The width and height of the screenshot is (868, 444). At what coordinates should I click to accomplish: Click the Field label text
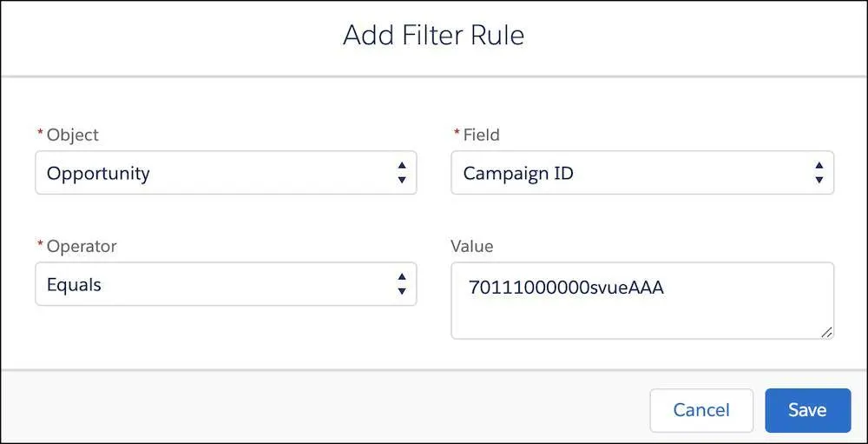481,135
